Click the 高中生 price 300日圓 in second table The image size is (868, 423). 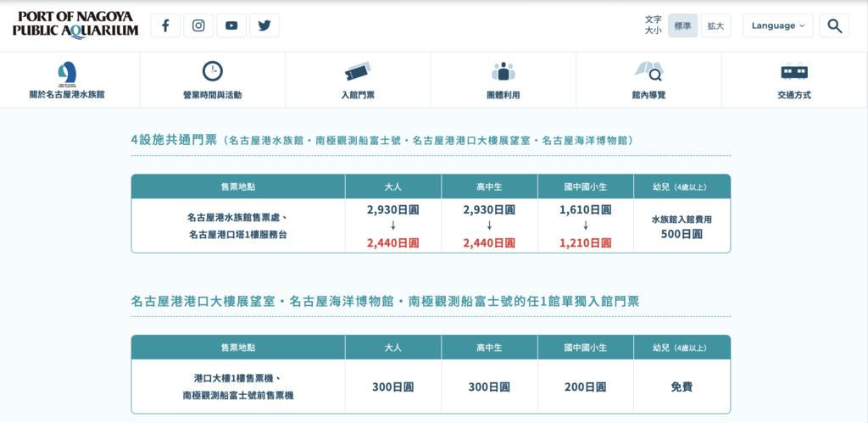[x=489, y=387]
